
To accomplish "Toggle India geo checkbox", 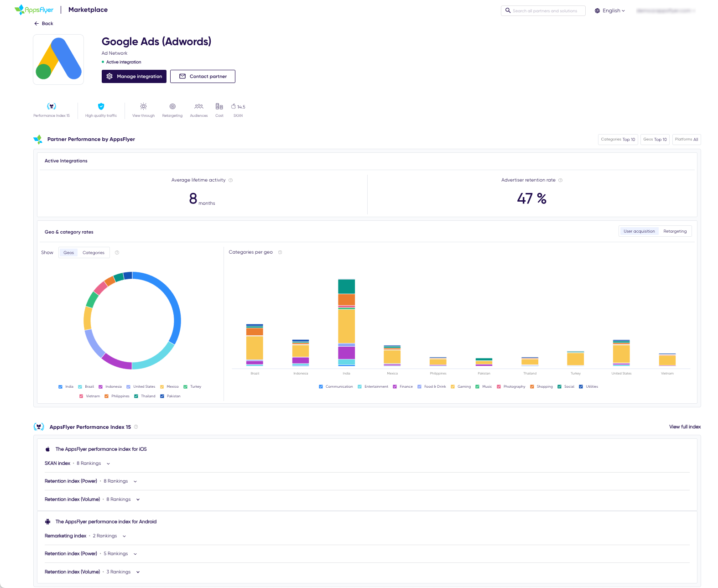I will point(60,387).
